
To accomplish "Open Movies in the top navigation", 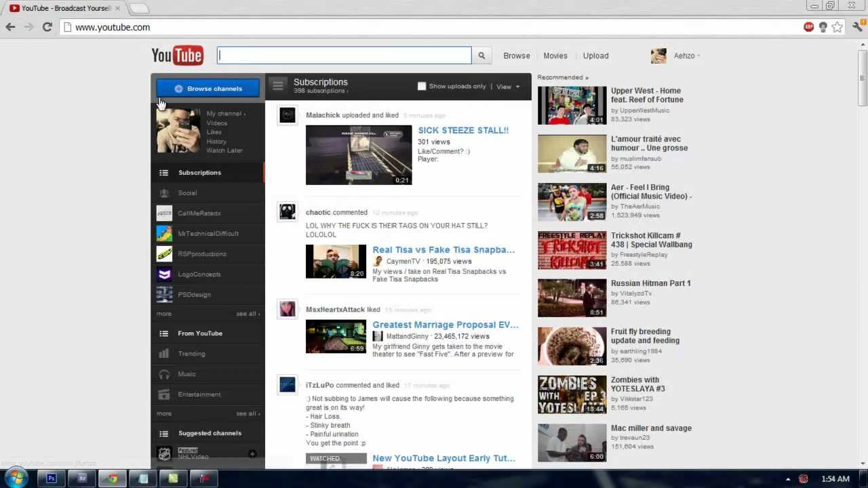I will pos(555,56).
